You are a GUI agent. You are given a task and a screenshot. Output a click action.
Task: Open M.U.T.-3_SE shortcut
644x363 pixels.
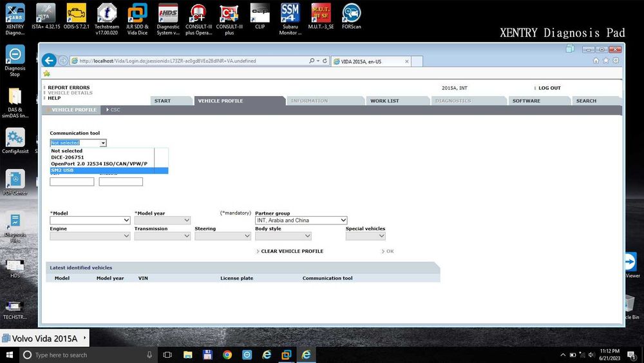[x=321, y=17]
